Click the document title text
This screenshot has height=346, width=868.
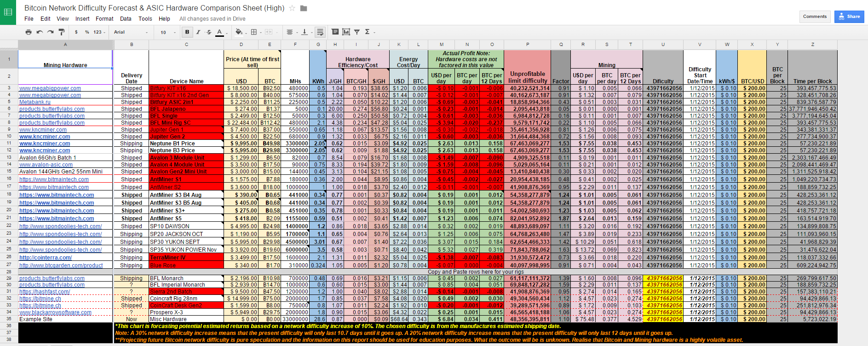(154, 8)
